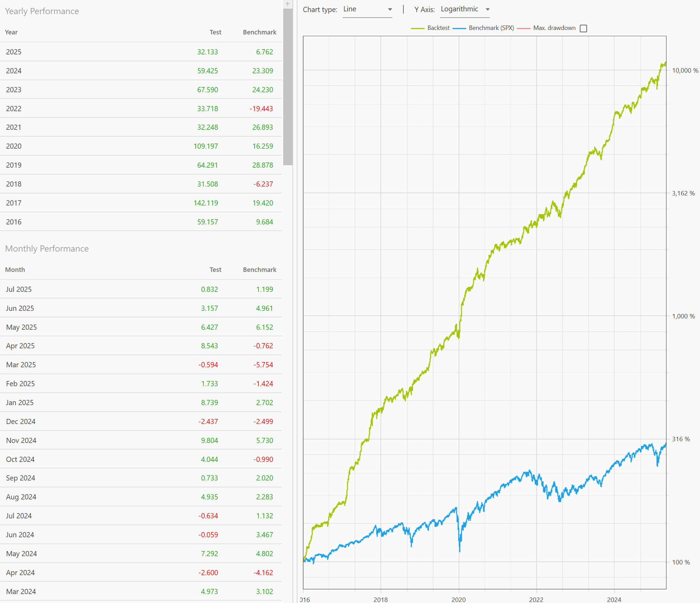Click the Month column header
The width and height of the screenshot is (700, 603).
(15, 270)
